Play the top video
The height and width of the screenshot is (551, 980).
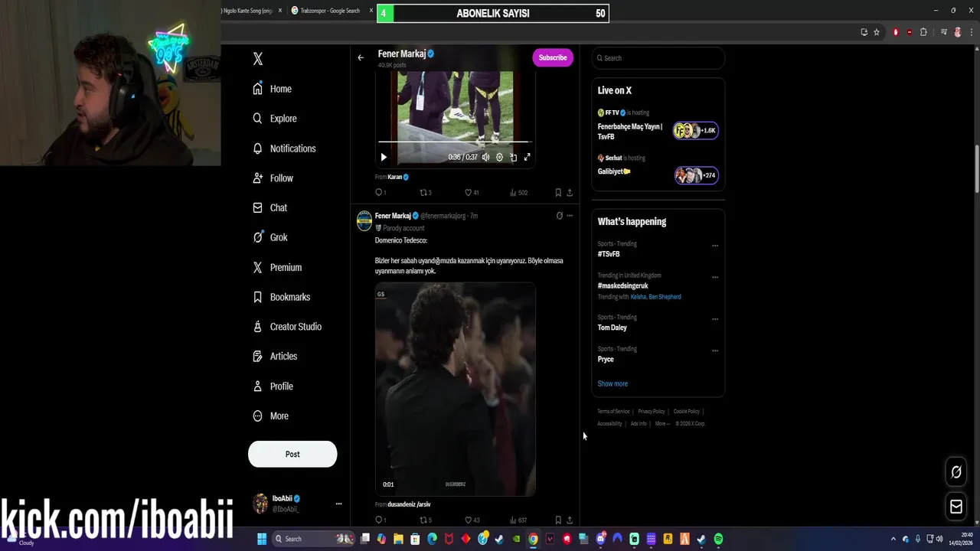384,157
